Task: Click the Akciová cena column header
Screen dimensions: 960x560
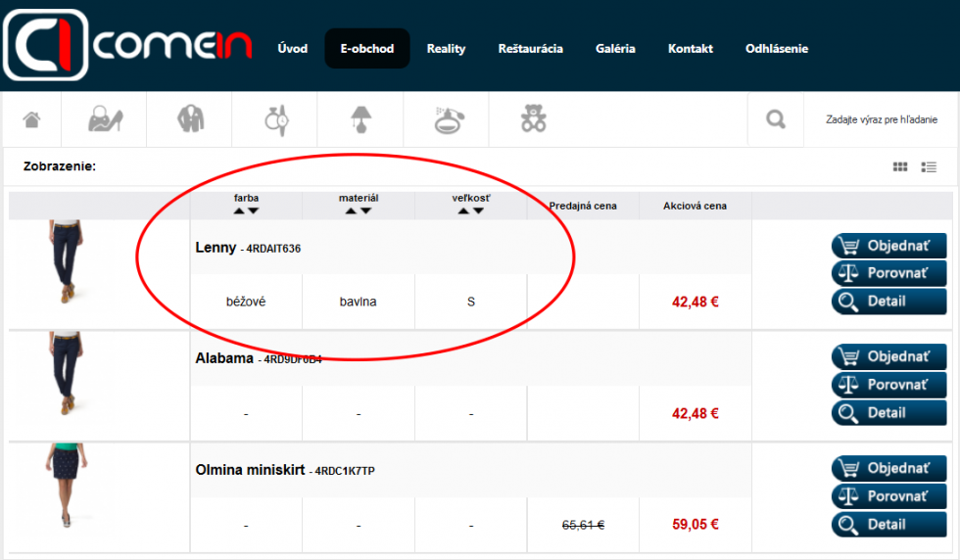Action: (695, 206)
